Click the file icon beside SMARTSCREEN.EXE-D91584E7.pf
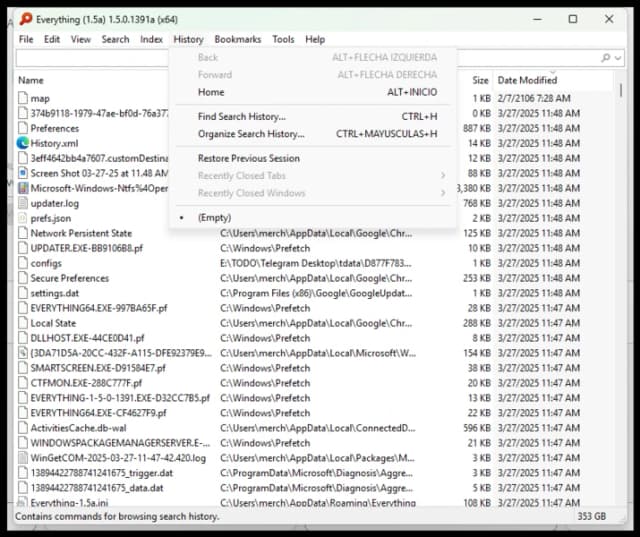640x537 pixels. pos(23,368)
